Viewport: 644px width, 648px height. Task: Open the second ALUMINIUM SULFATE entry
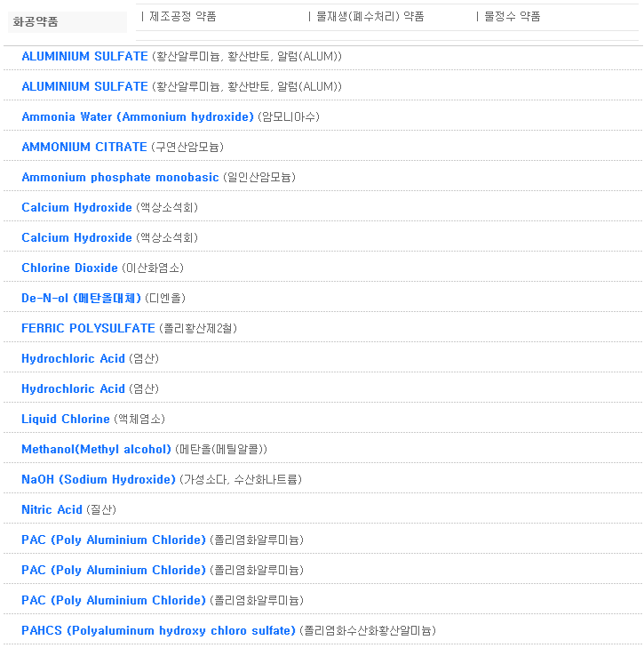pos(84,86)
